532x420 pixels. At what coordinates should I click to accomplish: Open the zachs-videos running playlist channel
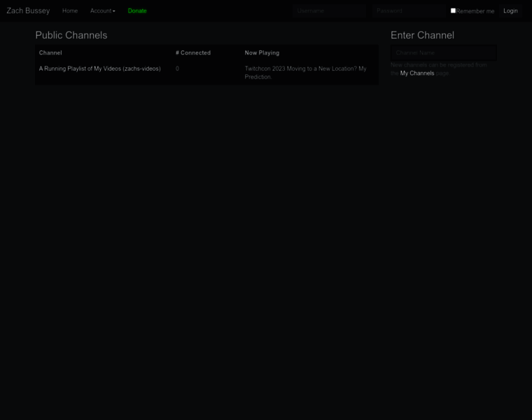[99, 69]
